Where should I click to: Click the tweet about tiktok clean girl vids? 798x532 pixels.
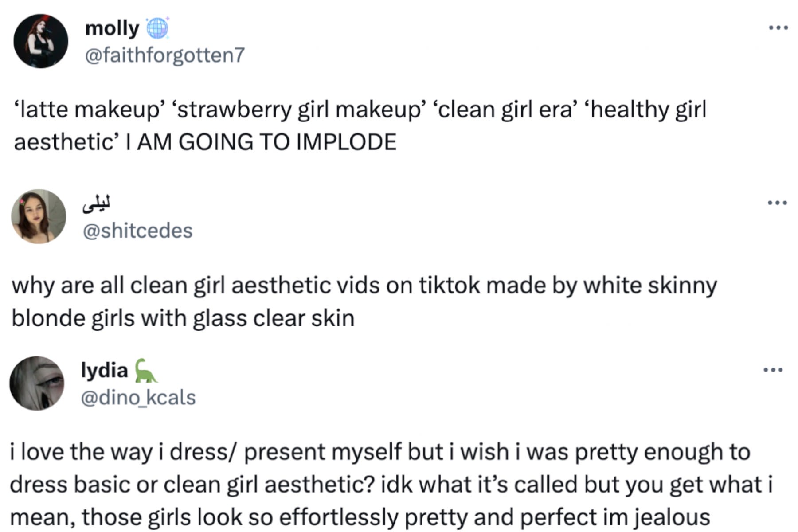click(x=364, y=285)
